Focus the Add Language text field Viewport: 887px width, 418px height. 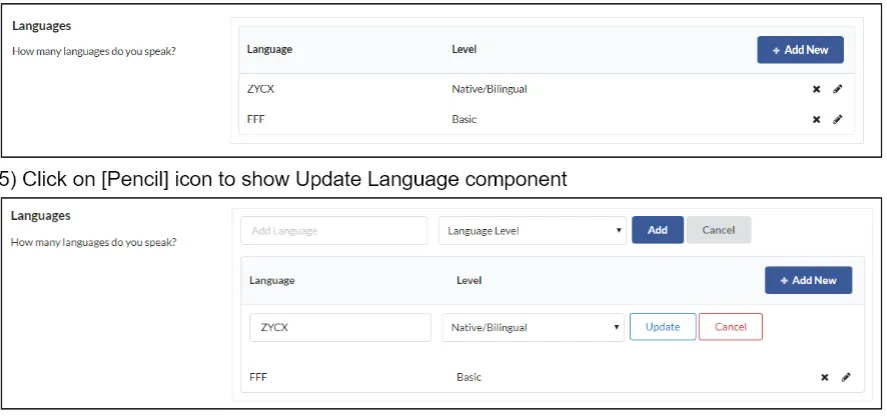tap(334, 230)
